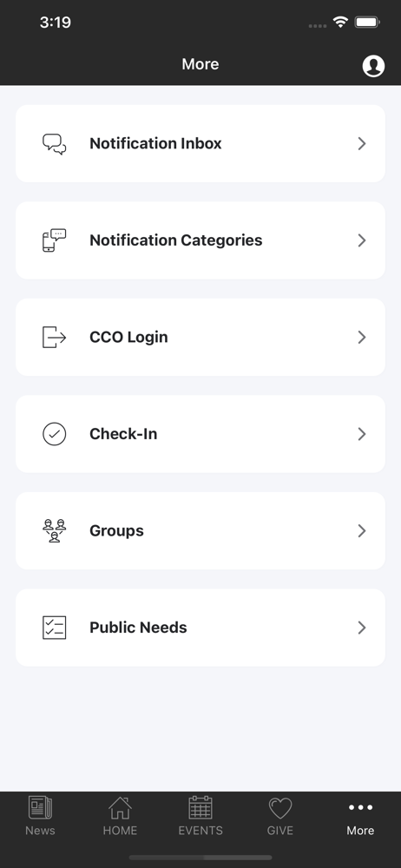Switch to the EVENTS tab

[200, 816]
